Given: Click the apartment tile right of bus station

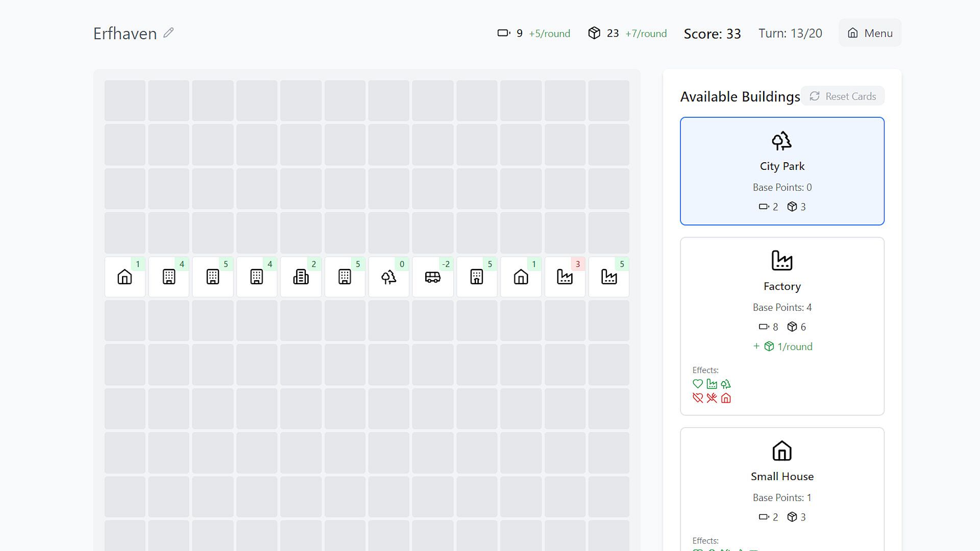Looking at the screenshot, I should (x=476, y=277).
